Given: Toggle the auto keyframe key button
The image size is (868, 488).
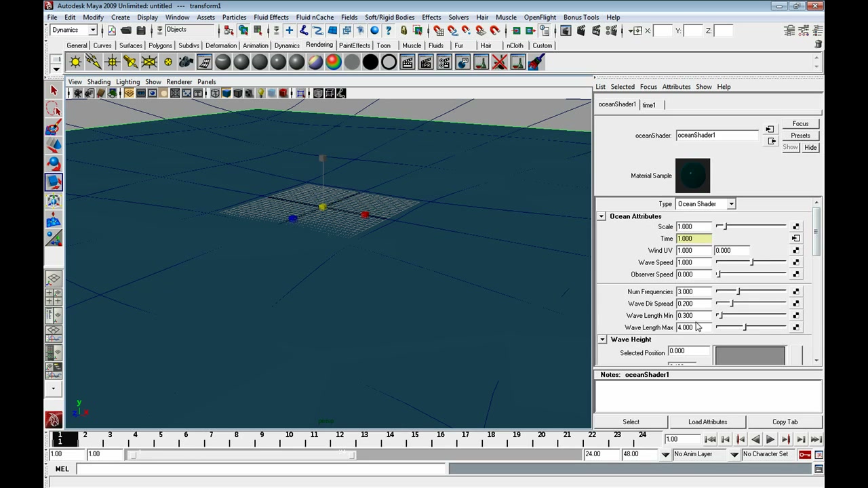Looking at the screenshot, I should pos(805,454).
